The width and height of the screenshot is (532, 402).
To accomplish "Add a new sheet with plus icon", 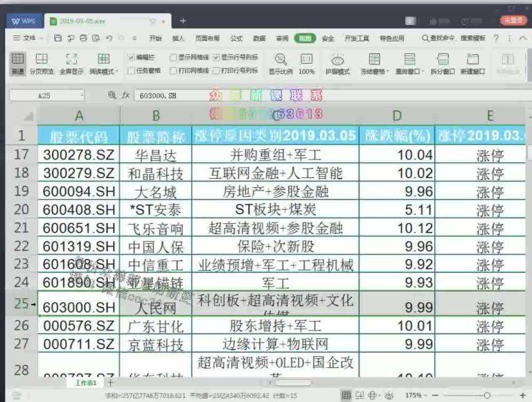I will tap(110, 383).
